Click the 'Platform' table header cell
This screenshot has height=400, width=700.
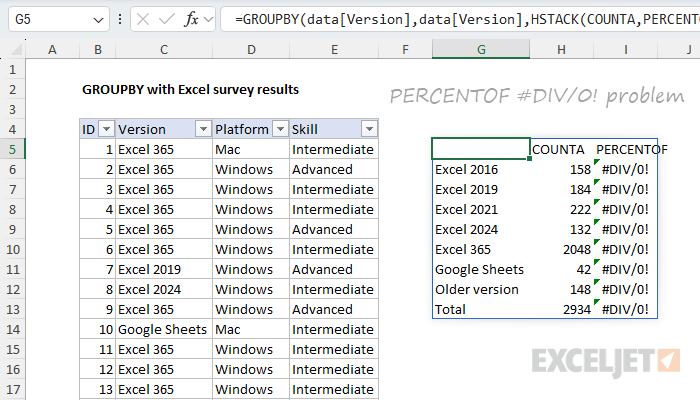251,129
